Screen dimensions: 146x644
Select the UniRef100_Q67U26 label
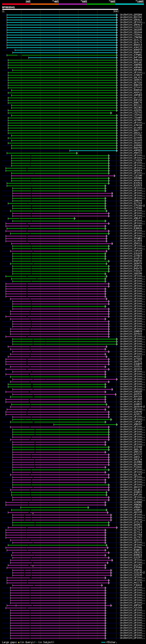tap(131, 82)
